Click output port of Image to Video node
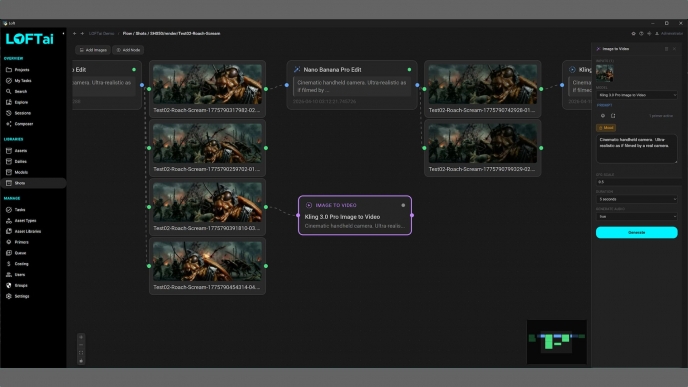The height and width of the screenshot is (387, 688). click(x=412, y=215)
